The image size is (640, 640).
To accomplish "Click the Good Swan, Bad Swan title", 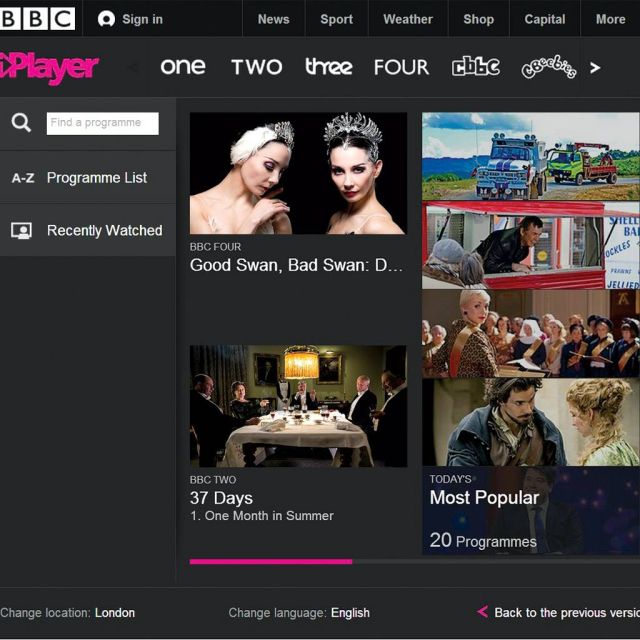I will (296, 265).
